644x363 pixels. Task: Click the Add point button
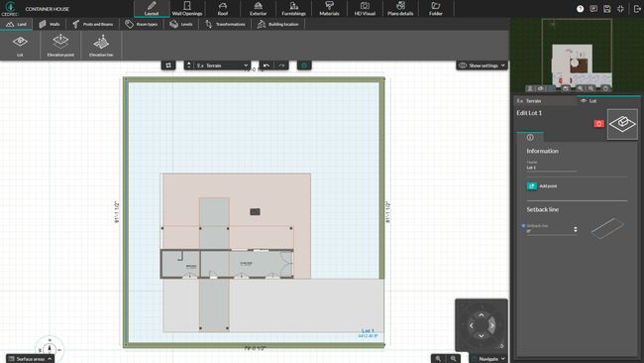click(x=542, y=185)
